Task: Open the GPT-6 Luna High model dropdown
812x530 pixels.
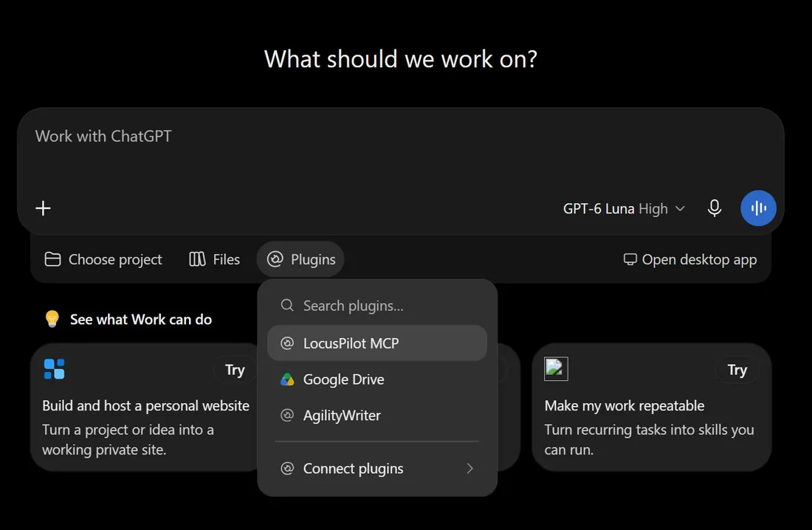Action: (x=624, y=209)
